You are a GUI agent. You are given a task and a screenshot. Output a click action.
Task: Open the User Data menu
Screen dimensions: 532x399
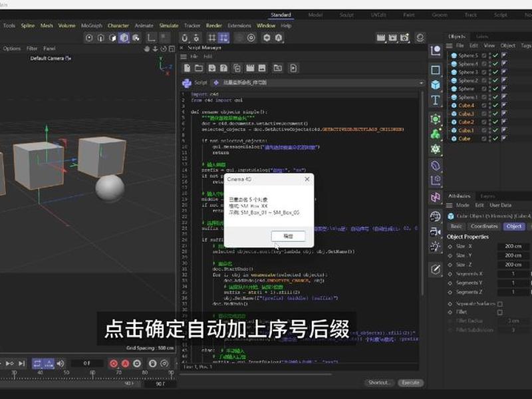(x=501, y=205)
